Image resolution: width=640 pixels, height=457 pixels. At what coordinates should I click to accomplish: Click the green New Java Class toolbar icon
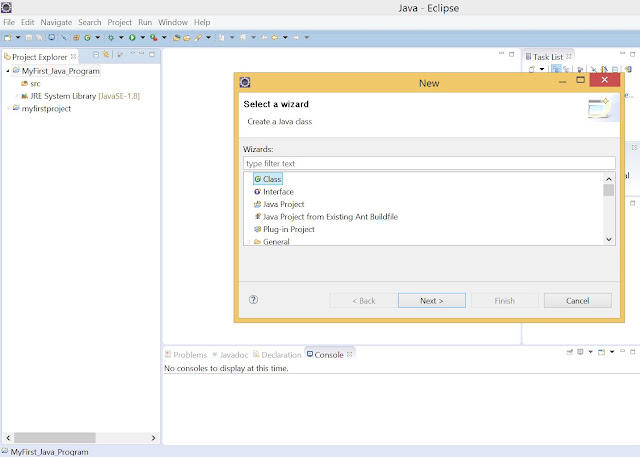pos(87,38)
